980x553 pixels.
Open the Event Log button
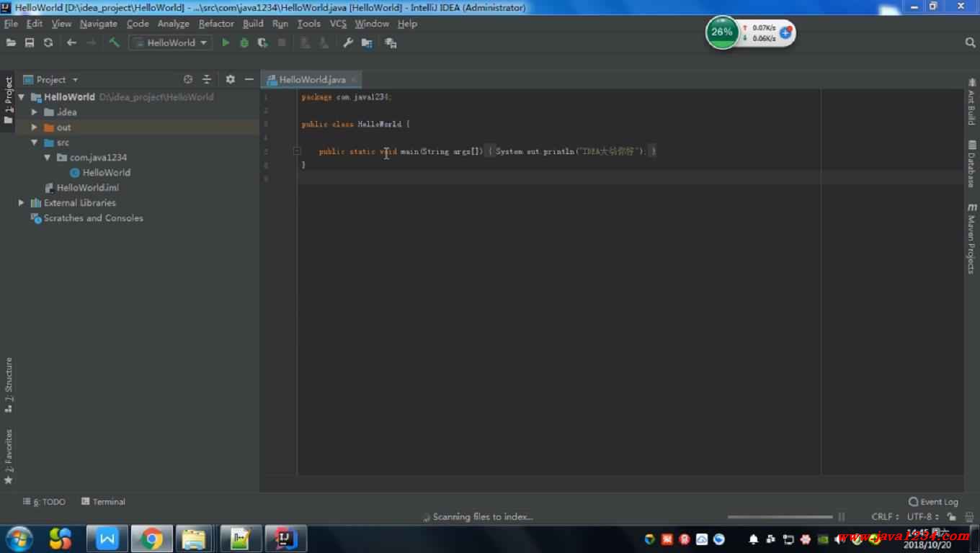[933, 502]
